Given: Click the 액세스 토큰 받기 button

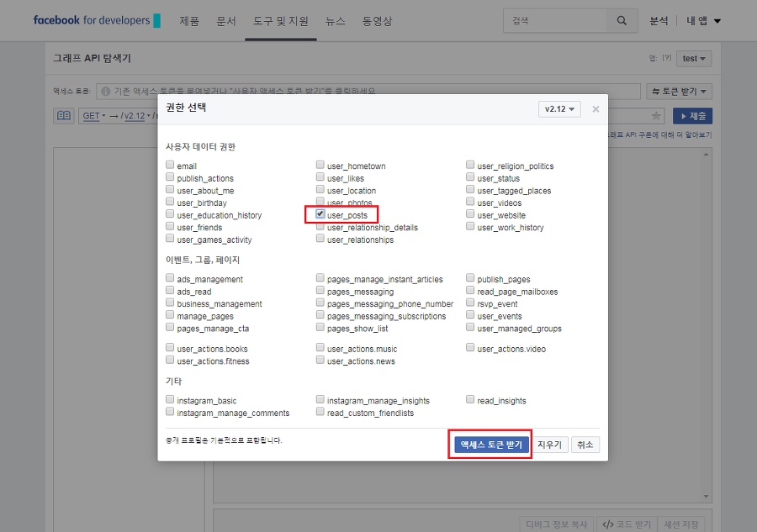Looking at the screenshot, I should click(x=491, y=445).
